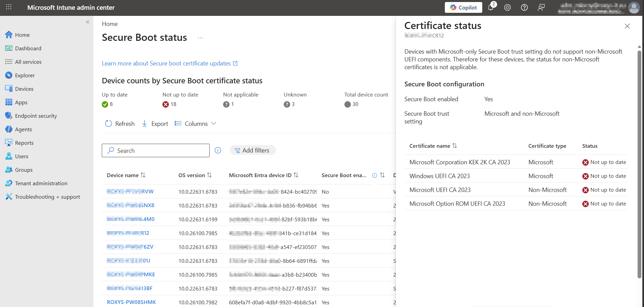Collapse the left navigation sidebar
The height and width of the screenshot is (307, 644).
pos(88,22)
